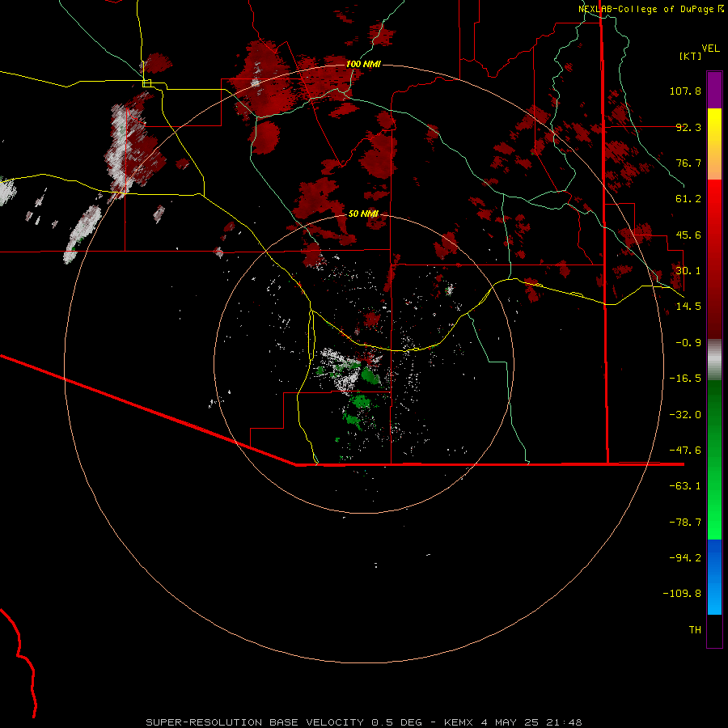Click the -78.7 legend value
This screenshot has width=728, height=728.
tap(685, 523)
